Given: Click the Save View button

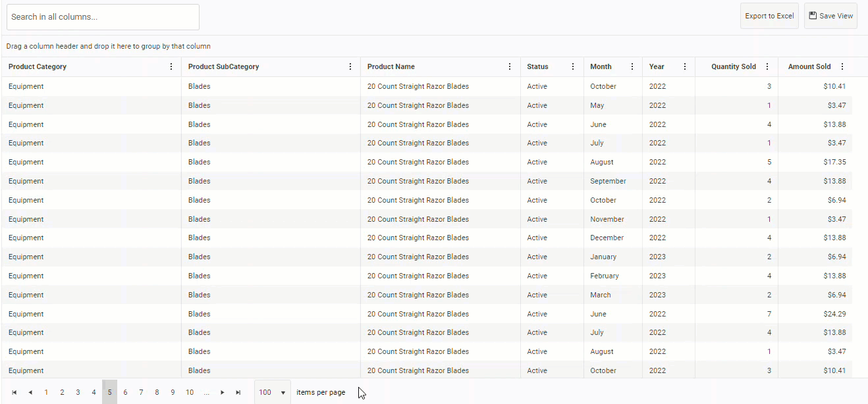Looking at the screenshot, I should [x=830, y=16].
